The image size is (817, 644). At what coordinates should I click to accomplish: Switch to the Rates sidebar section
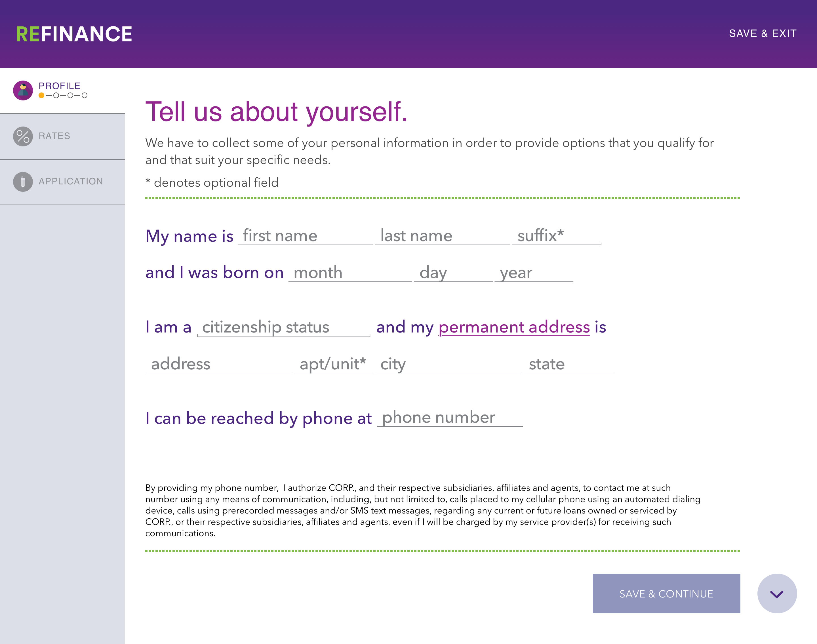63,136
